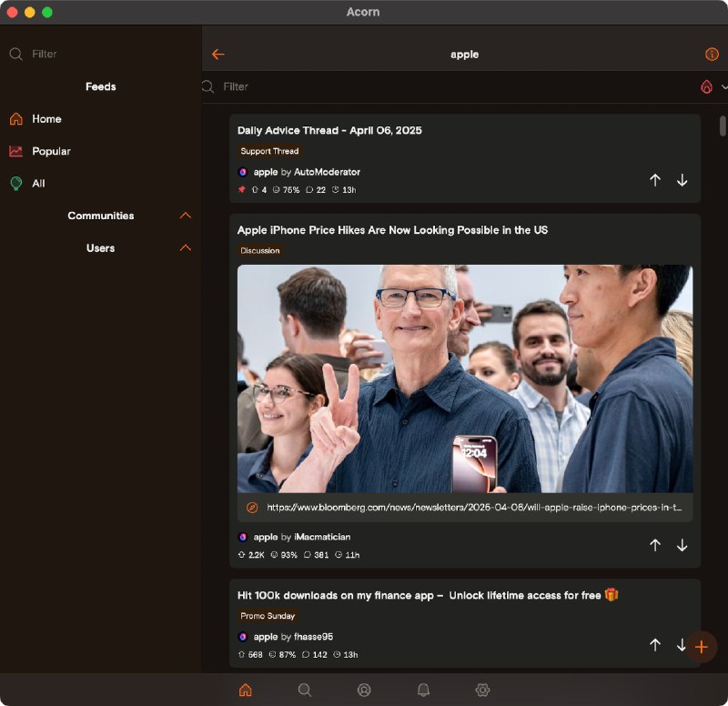Upvote the finance app post

point(654,645)
